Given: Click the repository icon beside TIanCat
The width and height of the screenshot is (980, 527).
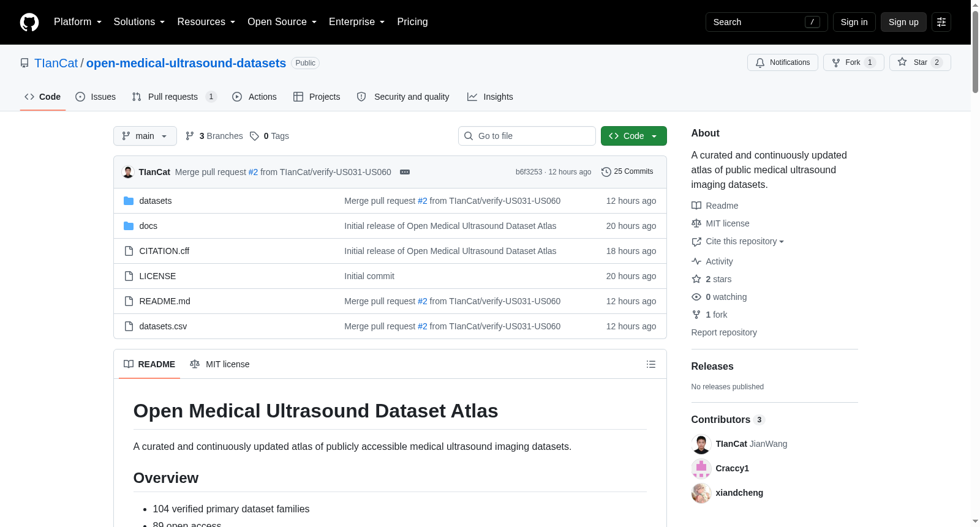Looking at the screenshot, I should pyautogui.click(x=24, y=63).
